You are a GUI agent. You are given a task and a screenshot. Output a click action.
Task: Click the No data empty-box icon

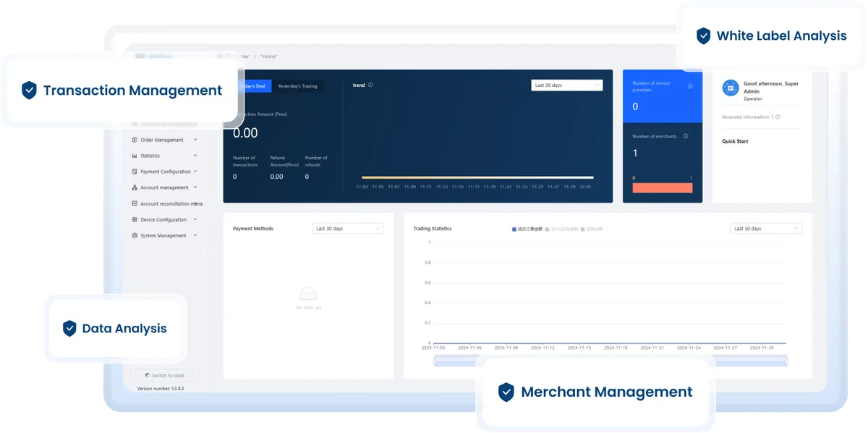point(308,294)
